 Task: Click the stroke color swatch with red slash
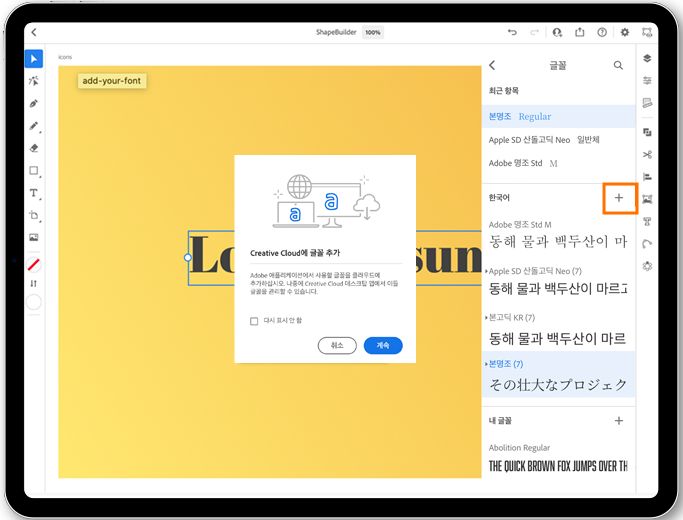click(x=34, y=264)
